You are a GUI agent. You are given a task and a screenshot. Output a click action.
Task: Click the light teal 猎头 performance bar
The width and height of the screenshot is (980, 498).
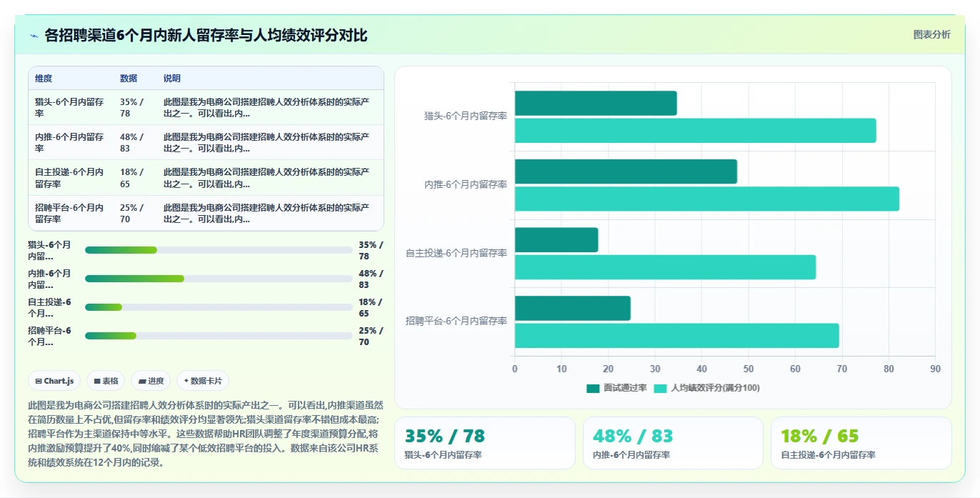tap(695, 131)
